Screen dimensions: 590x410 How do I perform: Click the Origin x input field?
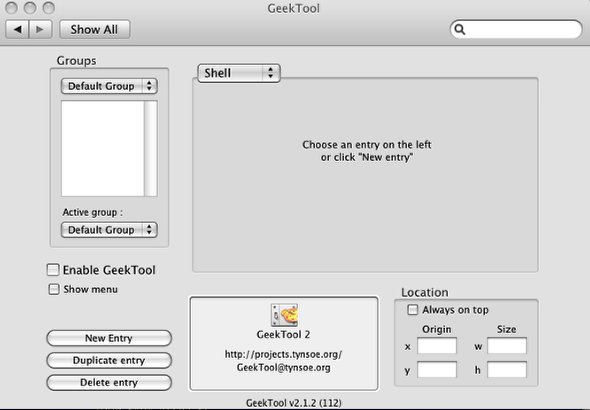[437, 346]
